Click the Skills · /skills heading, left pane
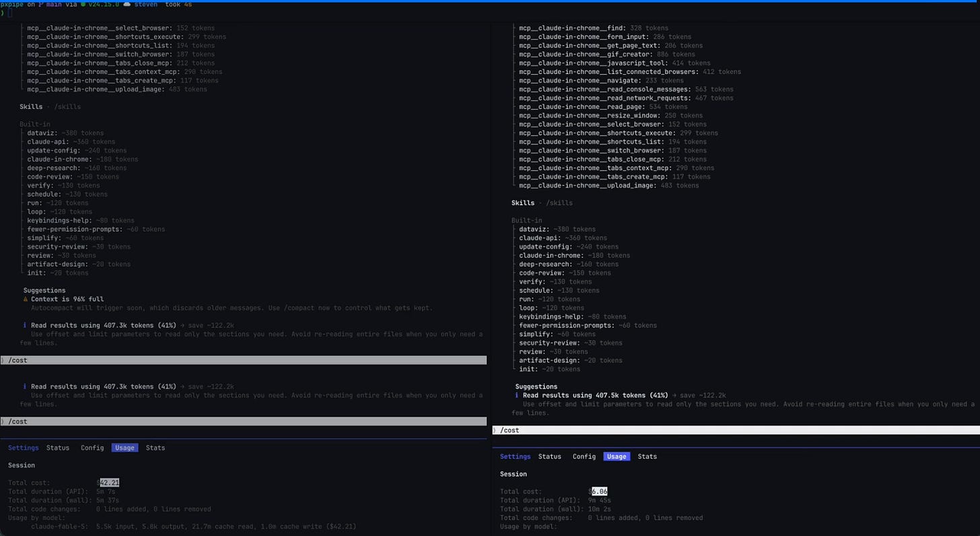This screenshot has height=536, width=980. pyautogui.click(x=50, y=107)
